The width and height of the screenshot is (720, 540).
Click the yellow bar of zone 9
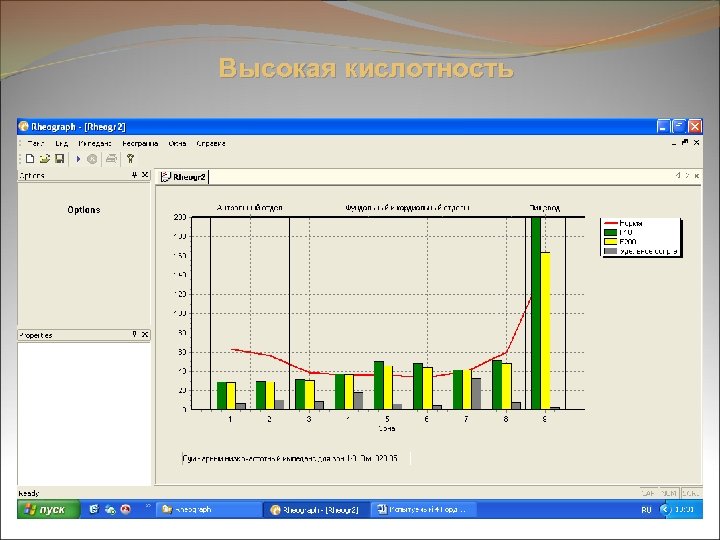tap(546, 331)
